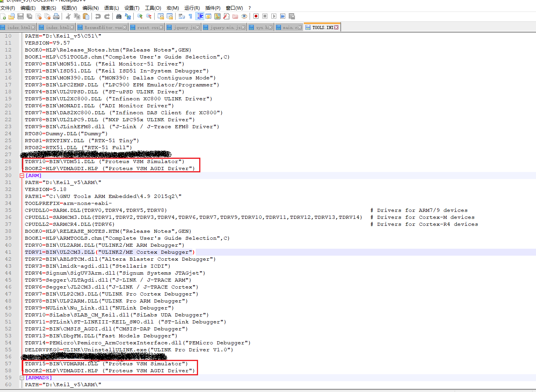The width and height of the screenshot is (536, 392).
Task: Open the 宏(M) menu
Action: click(173, 8)
